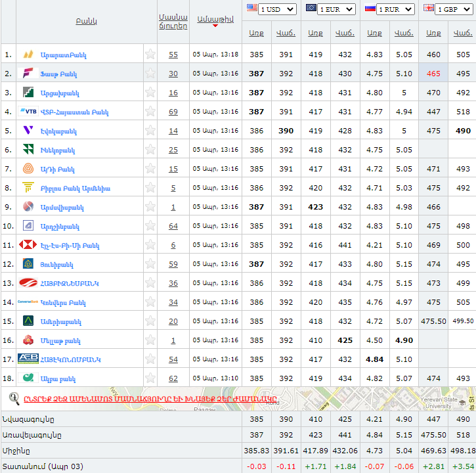Screen dimensions: 476x473
Task: Click the Արմսվիսբանկ logo icon
Action: [28, 206]
